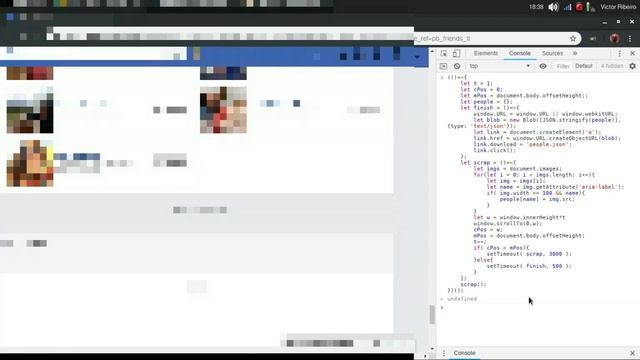This screenshot has width=640, height=360.
Task: Open console settings gear icon
Action: pyautogui.click(x=632, y=66)
